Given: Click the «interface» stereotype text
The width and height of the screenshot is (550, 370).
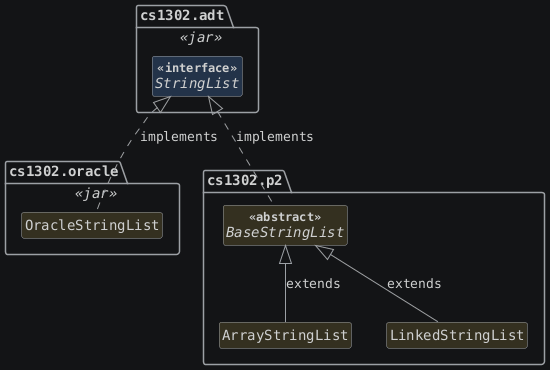Looking at the screenshot, I should point(197,68).
